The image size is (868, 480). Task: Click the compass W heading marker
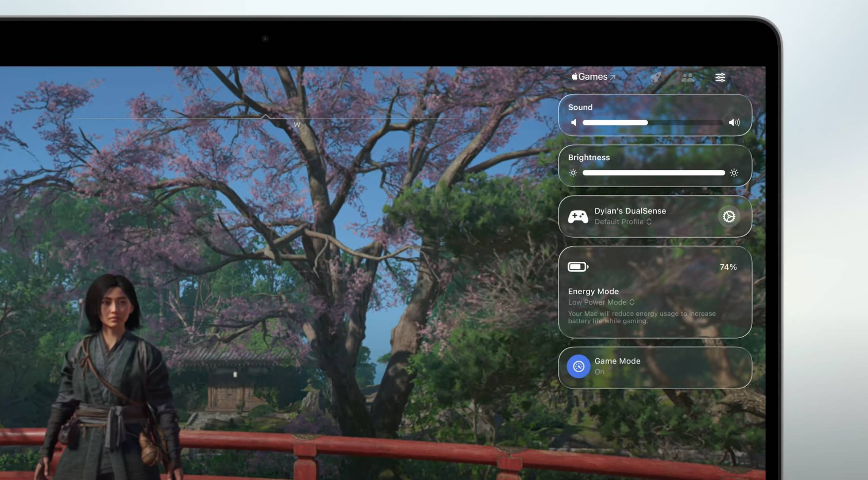[x=297, y=124]
